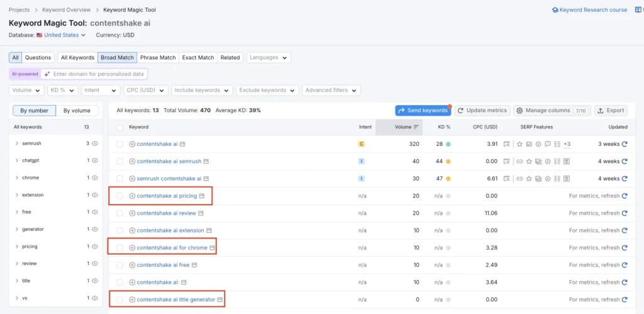Open the contentshake ai title generator keyword link
The width and height of the screenshot is (644, 314).
[x=176, y=300]
